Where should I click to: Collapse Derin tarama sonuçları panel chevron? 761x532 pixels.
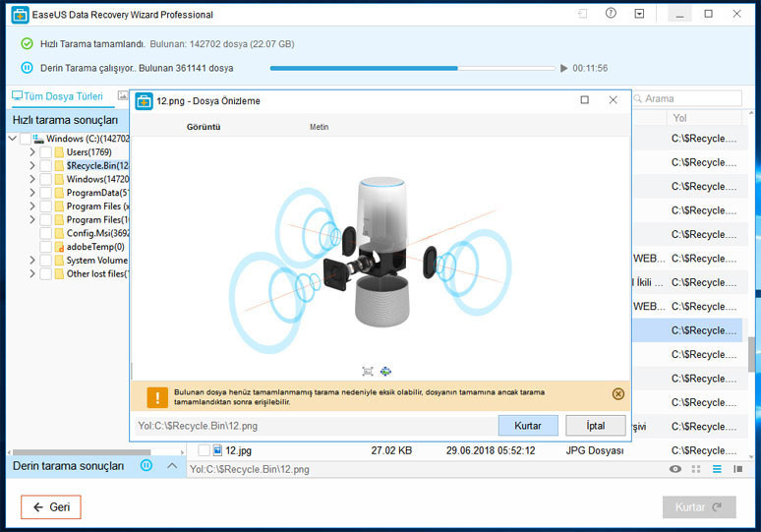[172, 465]
